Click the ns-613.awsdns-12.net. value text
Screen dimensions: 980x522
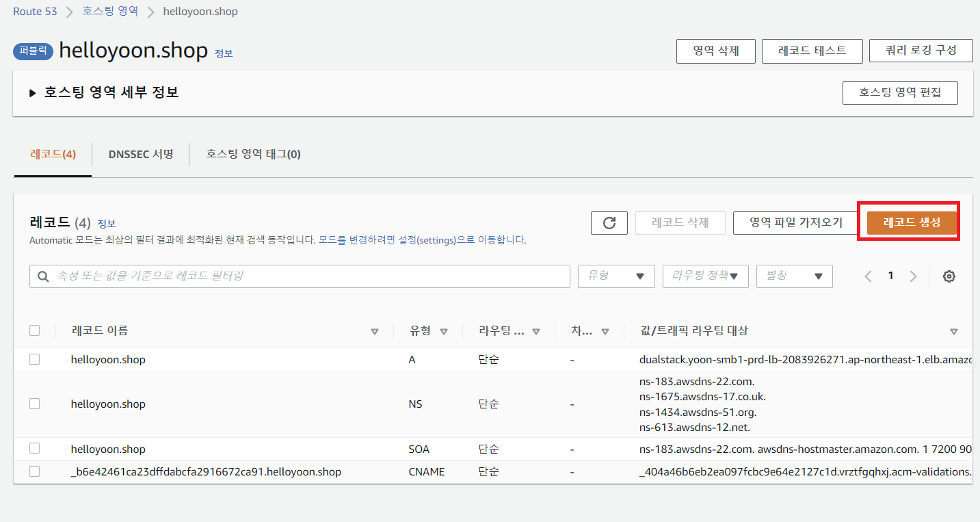click(x=694, y=428)
